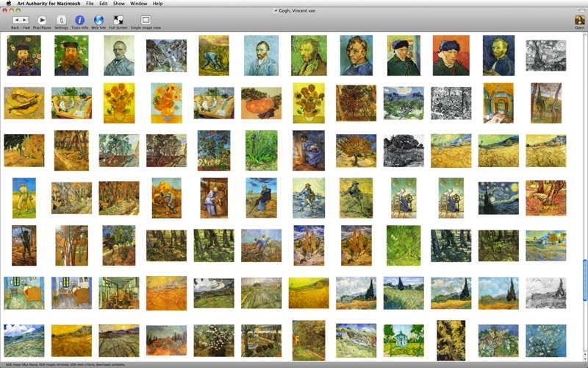Select the white blossoming bush thumbnail
588x368 pixels.
(214, 341)
